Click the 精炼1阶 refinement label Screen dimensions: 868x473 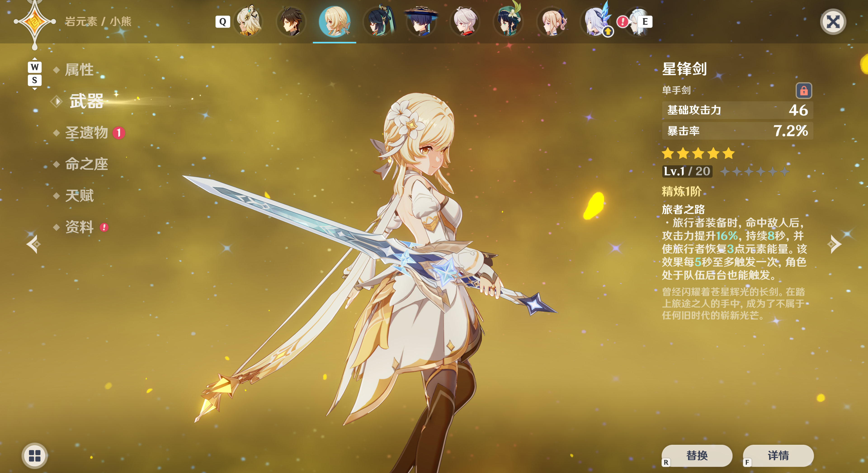(x=682, y=192)
